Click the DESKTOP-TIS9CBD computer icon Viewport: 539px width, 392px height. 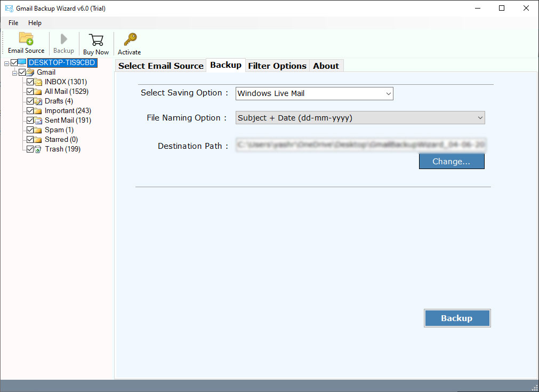pyautogui.click(x=22, y=62)
